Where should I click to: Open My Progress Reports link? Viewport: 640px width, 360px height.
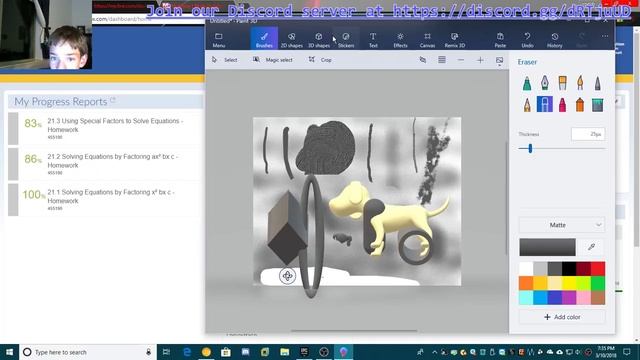pyautogui.click(x=64, y=101)
